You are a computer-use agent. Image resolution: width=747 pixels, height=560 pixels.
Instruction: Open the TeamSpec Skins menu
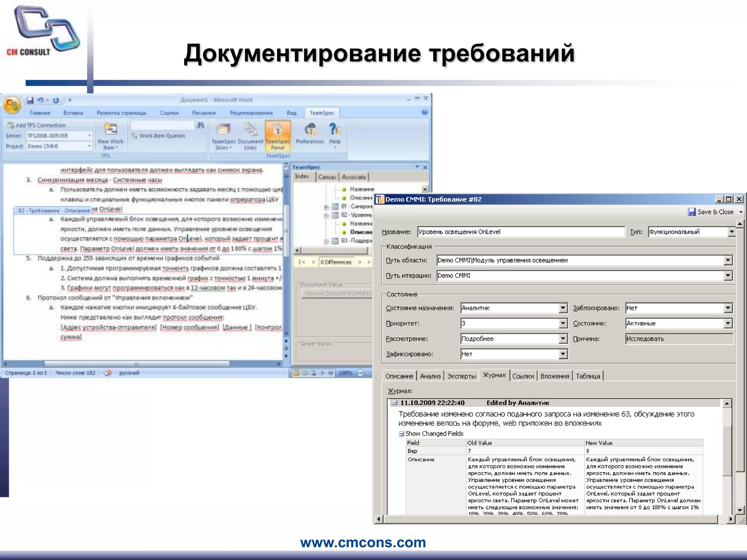pos(223,137)
